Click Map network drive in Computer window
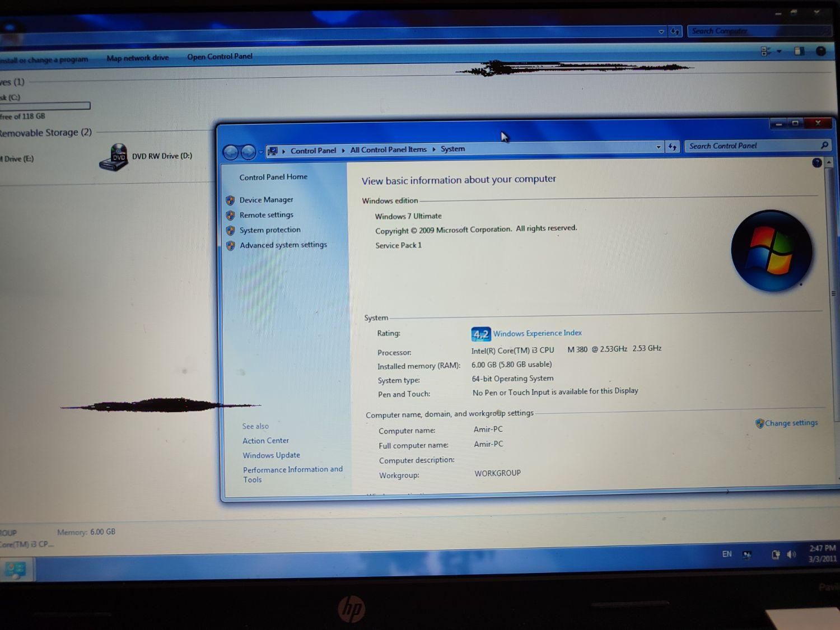The width and height of the screenshot is (840, 630). pos(137,58)
